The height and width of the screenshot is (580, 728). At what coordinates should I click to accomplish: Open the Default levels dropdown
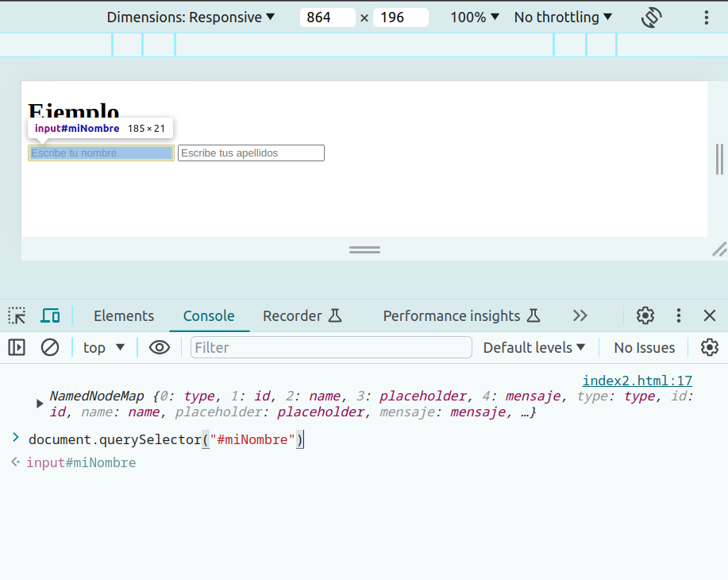click(x=533, y=347)
